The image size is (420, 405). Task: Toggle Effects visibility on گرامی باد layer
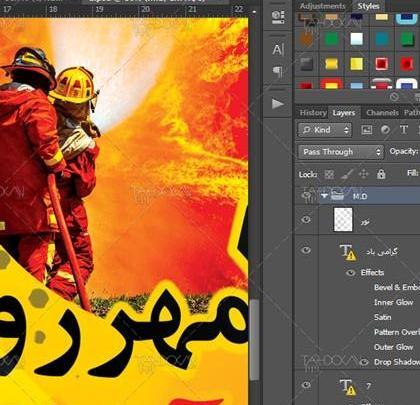350,273
